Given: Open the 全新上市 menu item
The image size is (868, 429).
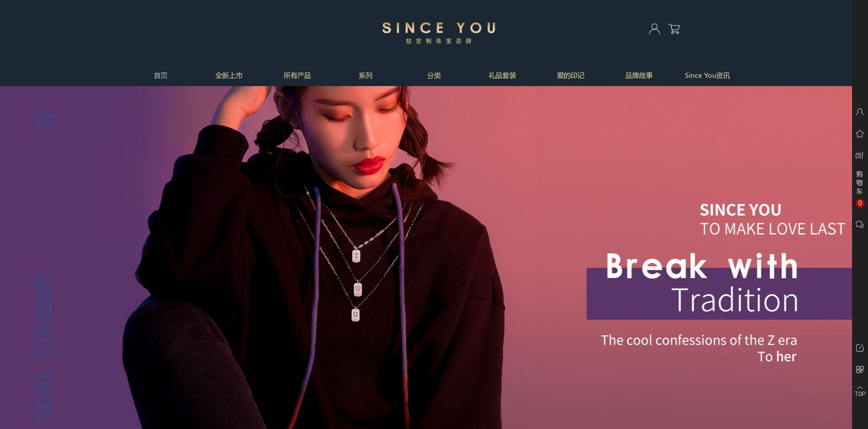Looking at the screenshot, I should coord(229,76).
